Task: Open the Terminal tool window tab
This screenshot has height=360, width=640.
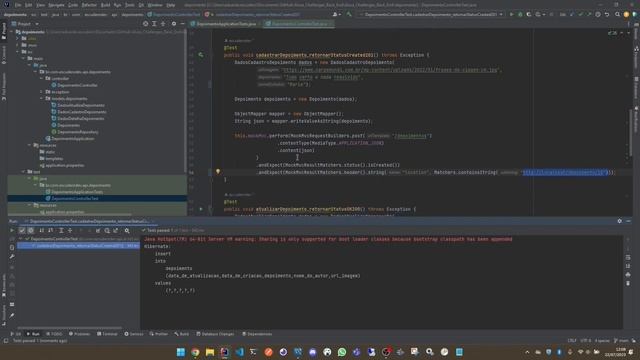Action: (107, 334)
